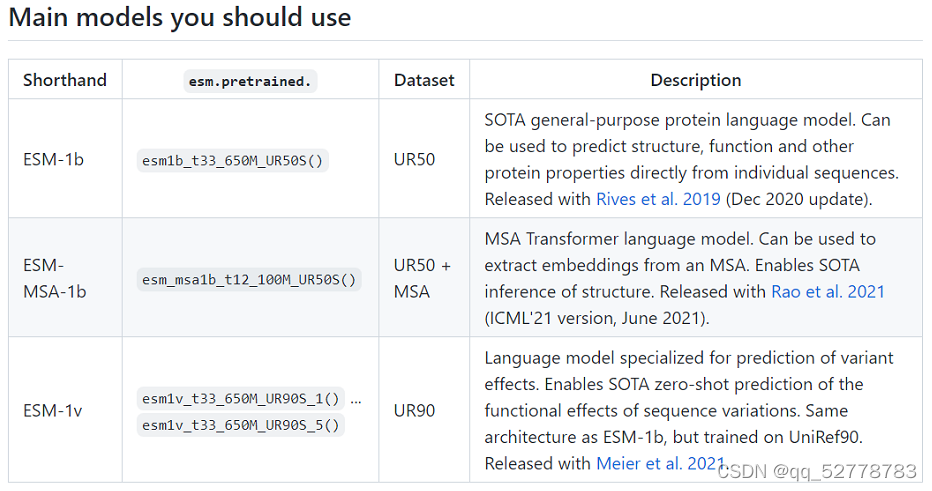Click the Description column header
Image resolution: width=932 pixels, height=491 pixels.
(x=696, y=80)
